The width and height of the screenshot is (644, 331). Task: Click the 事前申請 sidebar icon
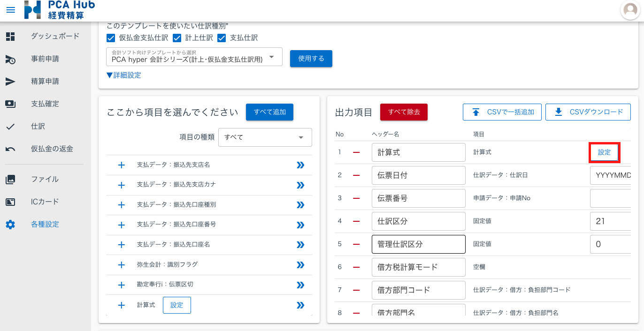coord(10,59)
